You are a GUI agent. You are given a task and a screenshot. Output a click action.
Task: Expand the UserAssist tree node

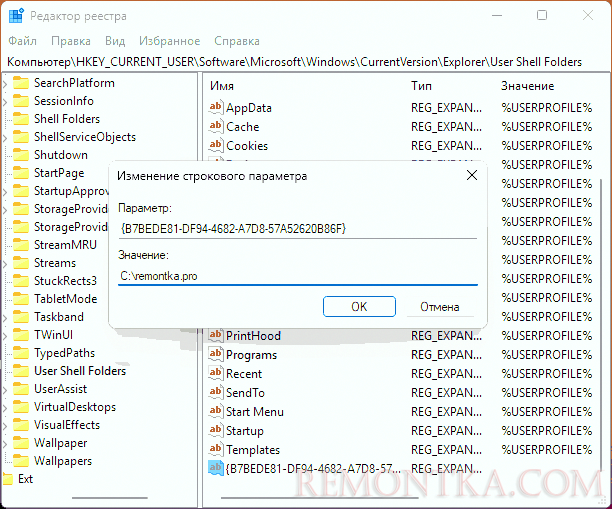point(5,389)
